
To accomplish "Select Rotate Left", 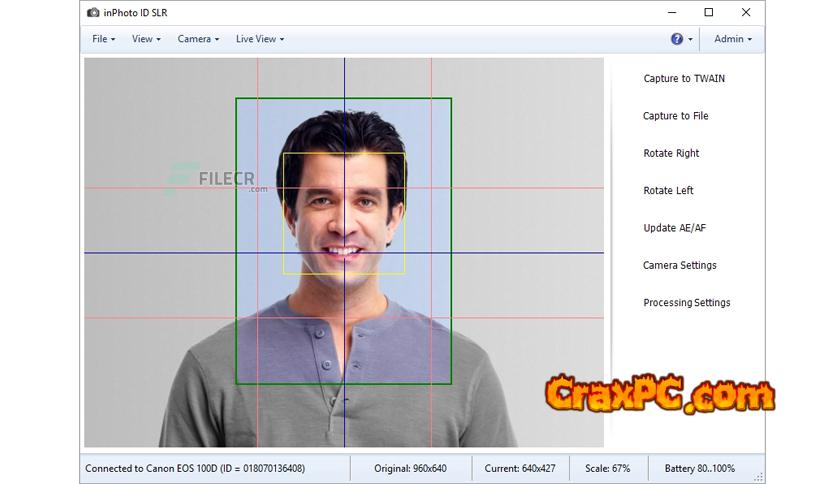I will tap(668, 190).
